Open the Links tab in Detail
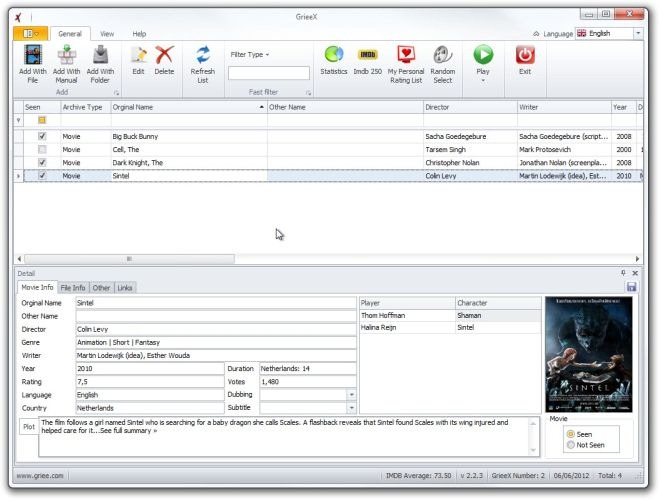Viewport: 660px width, 500px height. tap(125, 288)
